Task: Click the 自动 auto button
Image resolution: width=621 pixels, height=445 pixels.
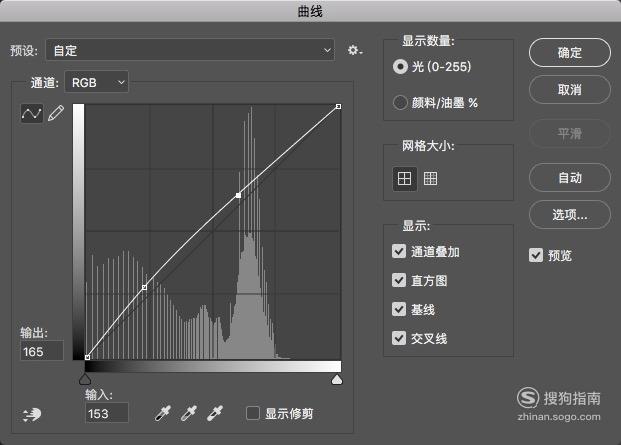Action: 570,178
